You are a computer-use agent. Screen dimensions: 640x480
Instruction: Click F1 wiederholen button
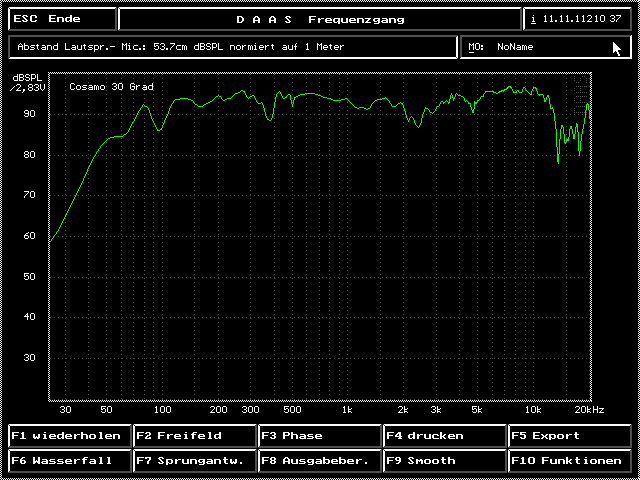coord(70,436)
